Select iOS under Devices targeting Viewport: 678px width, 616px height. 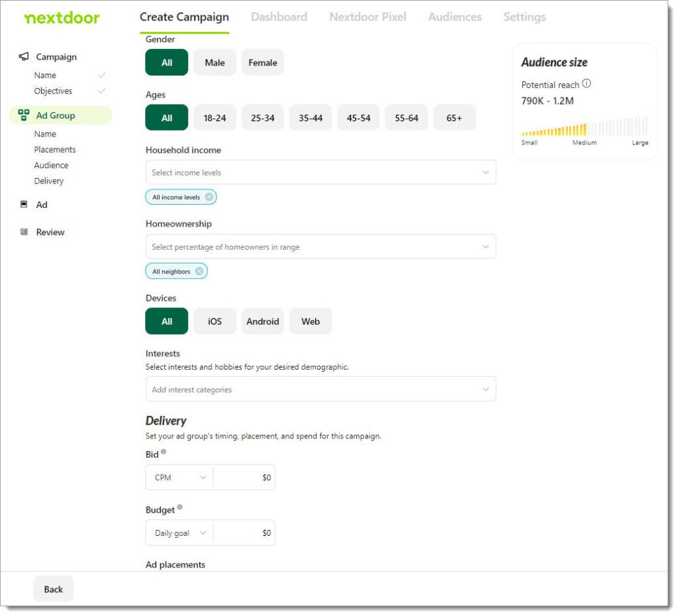(x=215, y=321)
